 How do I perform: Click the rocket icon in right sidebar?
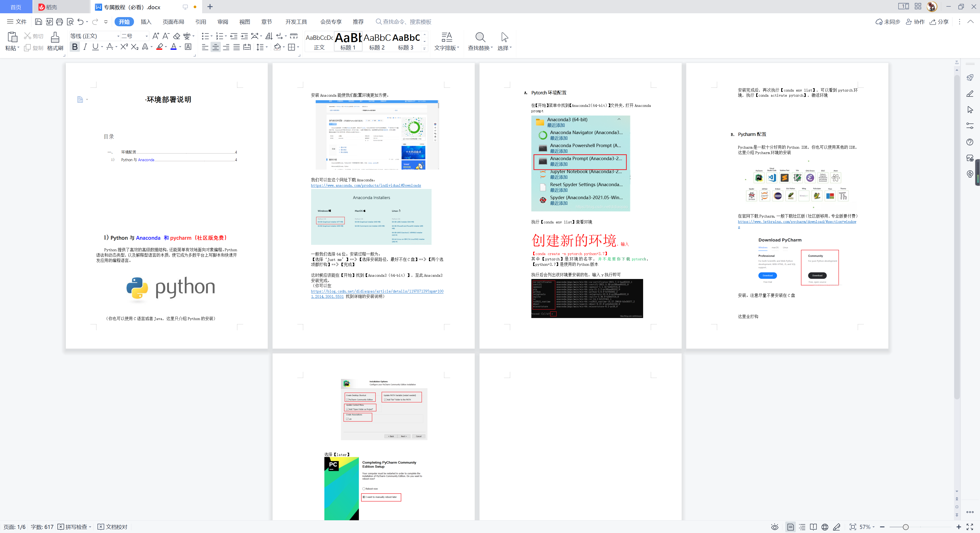[970, 78]
